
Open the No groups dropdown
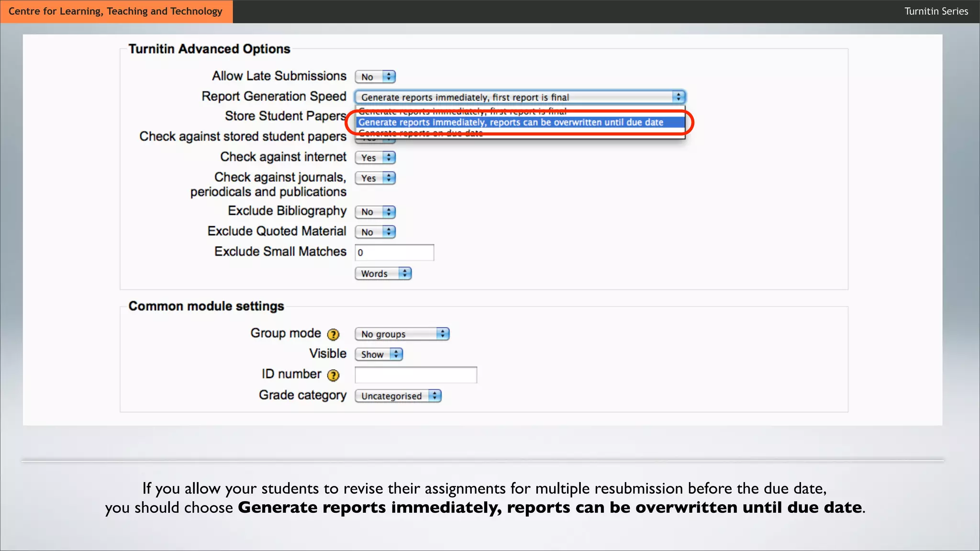(x=402, y=334)
